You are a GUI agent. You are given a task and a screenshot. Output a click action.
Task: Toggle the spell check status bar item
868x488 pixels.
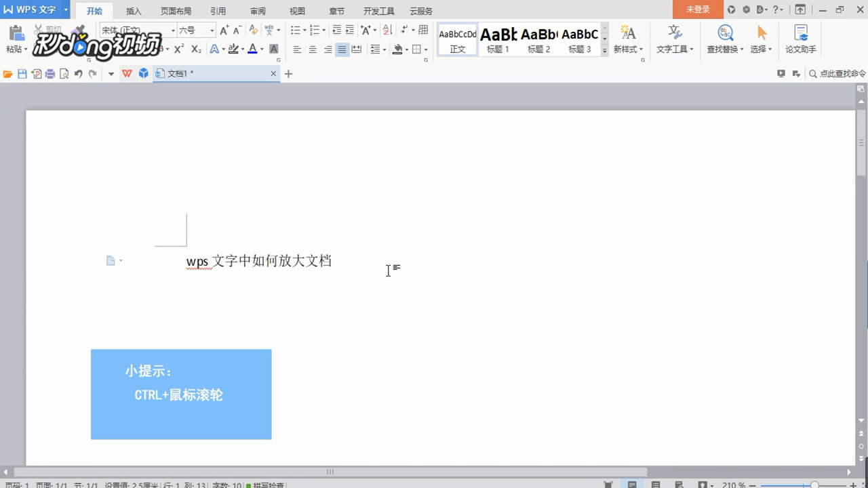(x=266, y=485)
